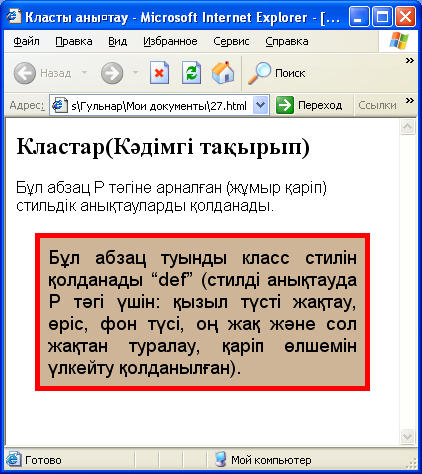Open the Back button history dropdown
The height and width of the screenshot is (474, 422).
coord(85,72)
